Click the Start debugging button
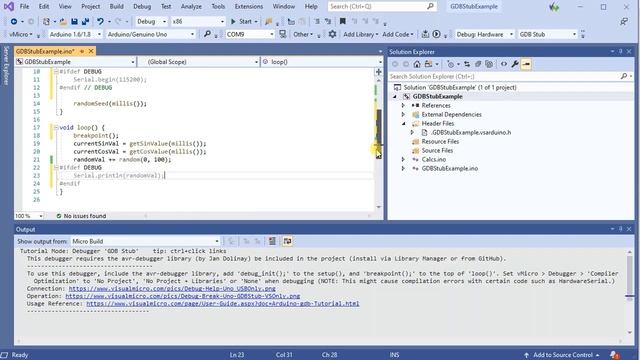This screenshot has height=360, width=640. pos(244,21)
